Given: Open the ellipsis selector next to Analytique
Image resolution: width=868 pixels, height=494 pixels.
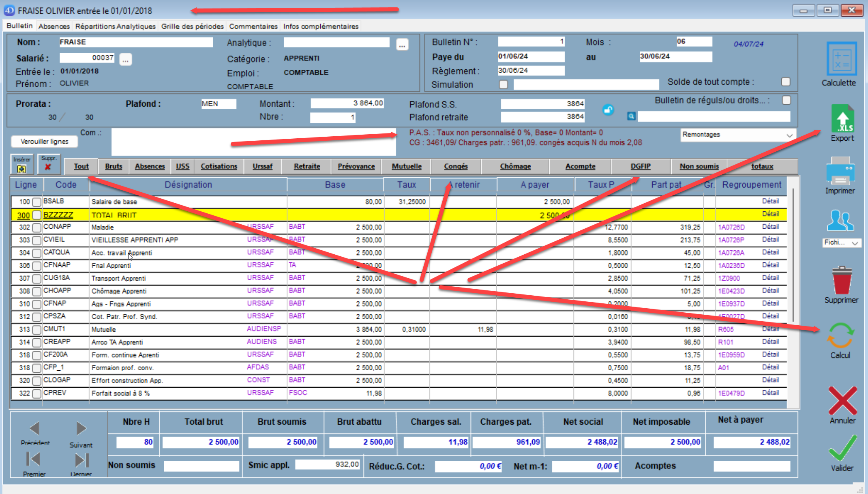Looking at the screenshot, I should pos(402,45).
